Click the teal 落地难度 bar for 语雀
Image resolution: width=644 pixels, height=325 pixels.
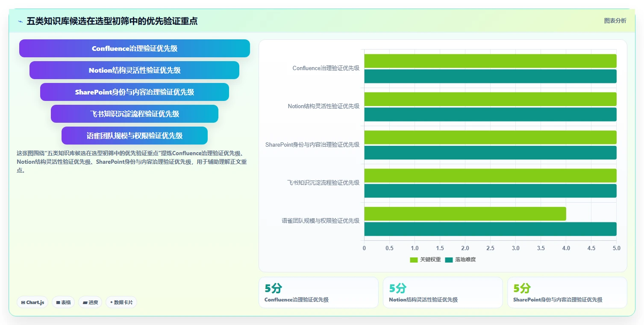[490, 229]
